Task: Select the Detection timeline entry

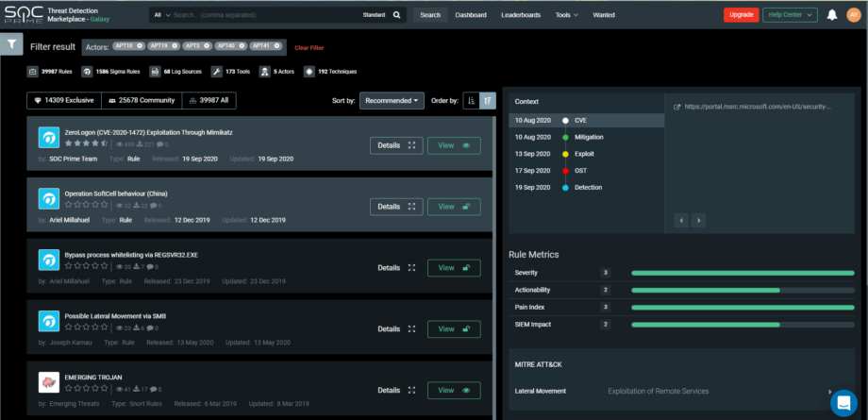Action: [586, 187]
